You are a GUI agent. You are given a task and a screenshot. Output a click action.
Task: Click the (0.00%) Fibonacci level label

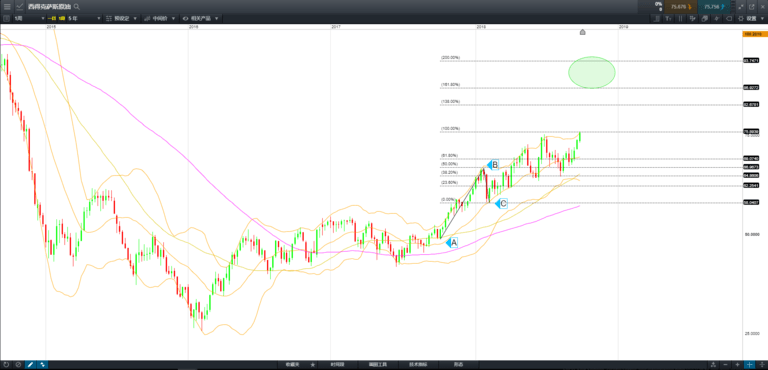click(448, 199)
